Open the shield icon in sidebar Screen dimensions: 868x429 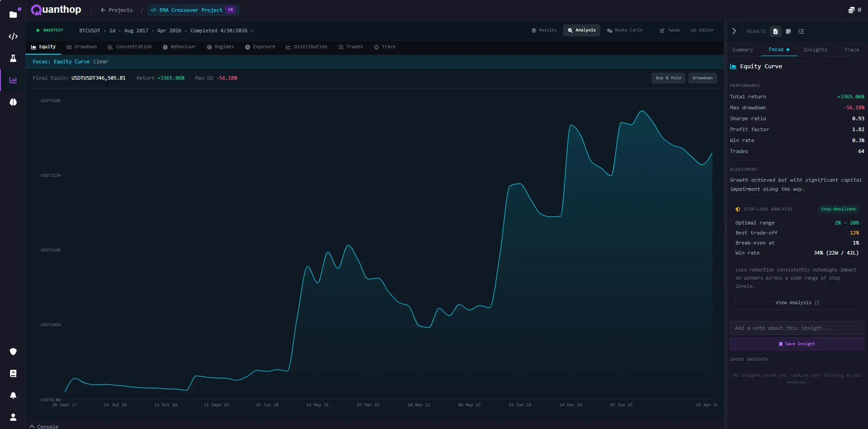(x=13, y=352)
